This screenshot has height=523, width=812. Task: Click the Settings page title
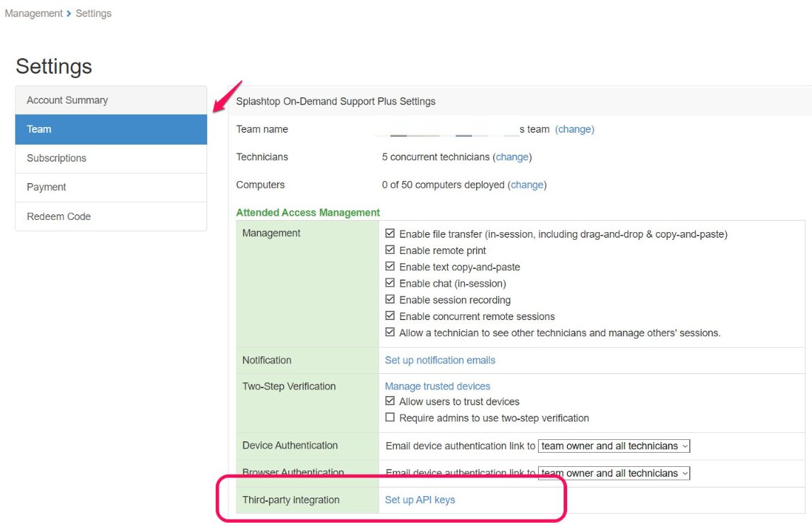tap(54, 66)
